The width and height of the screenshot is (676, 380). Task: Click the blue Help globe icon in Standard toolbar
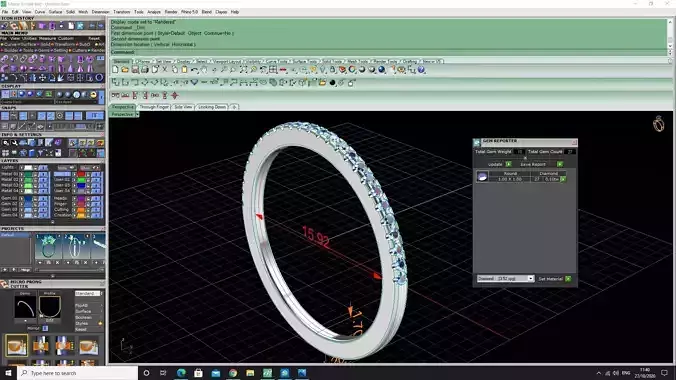pos(421,69)
